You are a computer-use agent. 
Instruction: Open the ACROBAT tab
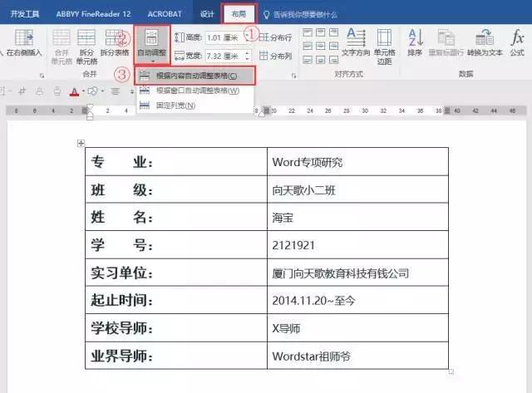tap(165, 14)
